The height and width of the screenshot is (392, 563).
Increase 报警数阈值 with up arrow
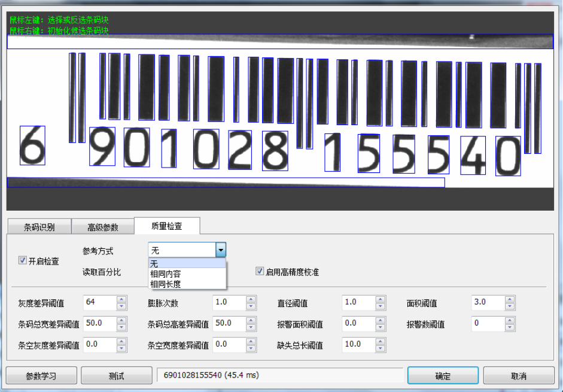pos(510,321)
